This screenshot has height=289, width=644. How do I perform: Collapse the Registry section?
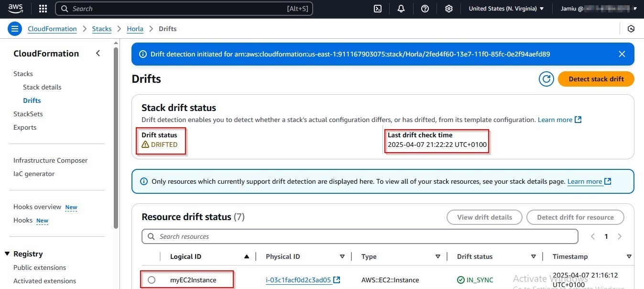7,254
